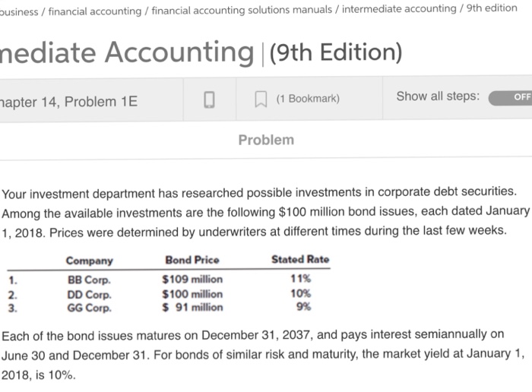Screen dimensions: 532x392
Task: Open the financial accounting breadcrumb link
Action: (x=95, y=11)
